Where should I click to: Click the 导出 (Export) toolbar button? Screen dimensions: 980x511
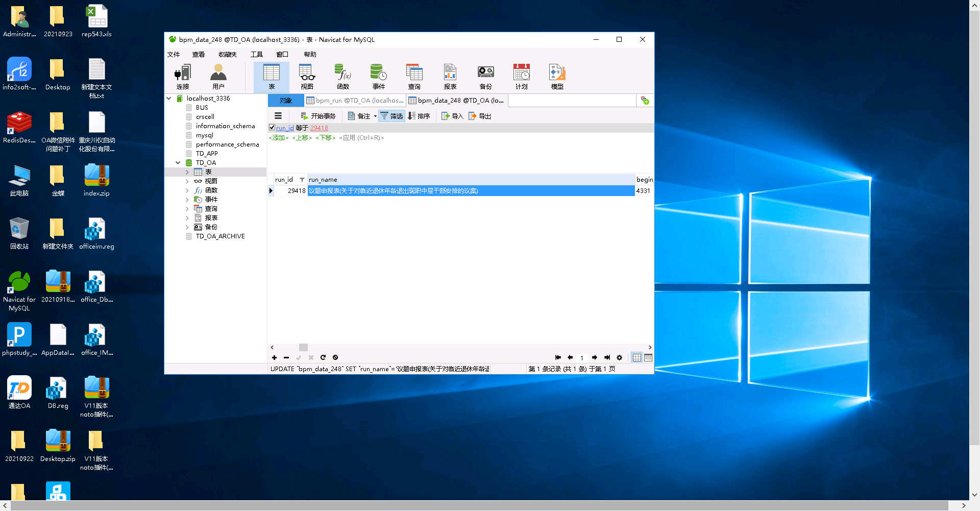(x=480, y=116)
